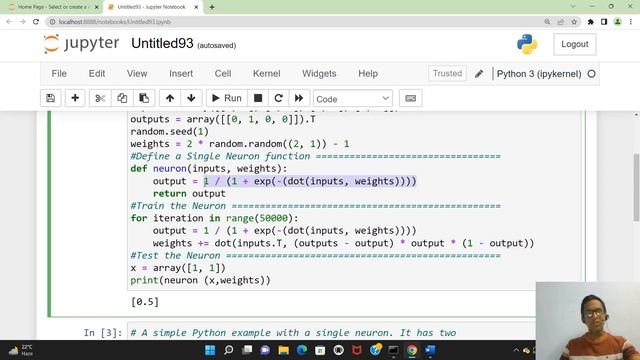Click the Python logo in the header
Viewport: 640px width, 360px height.
pos(527,44)
